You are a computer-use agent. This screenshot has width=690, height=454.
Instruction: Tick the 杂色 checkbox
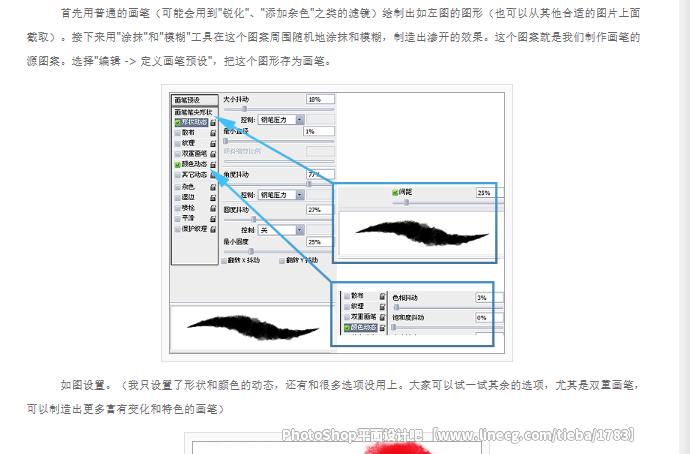178,187
